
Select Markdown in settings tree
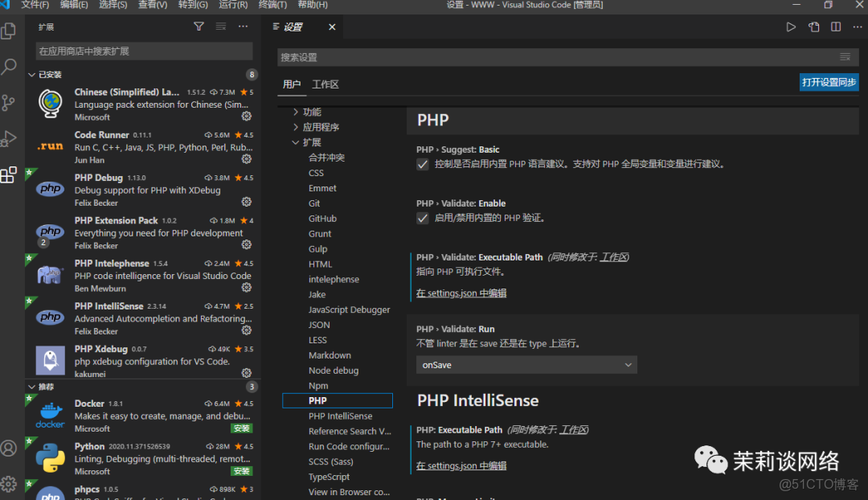pyautogui.click(x=330, y=355)
